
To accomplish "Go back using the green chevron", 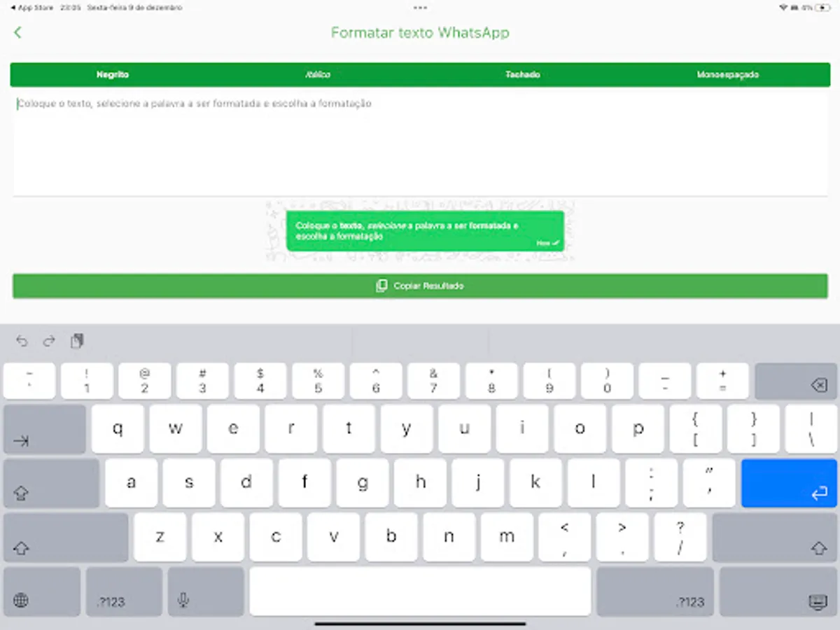I will click(17, 32).
